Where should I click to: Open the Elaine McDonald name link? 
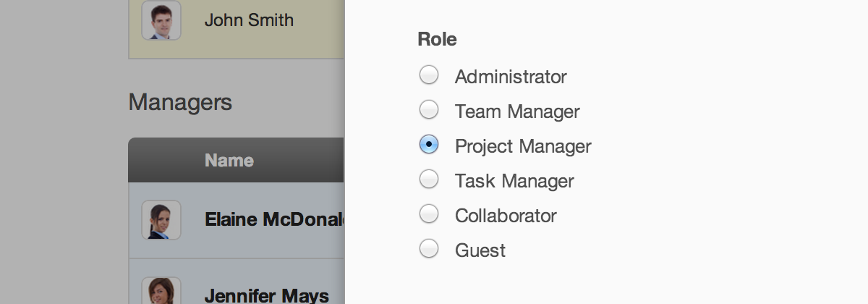tap(274, 219)
